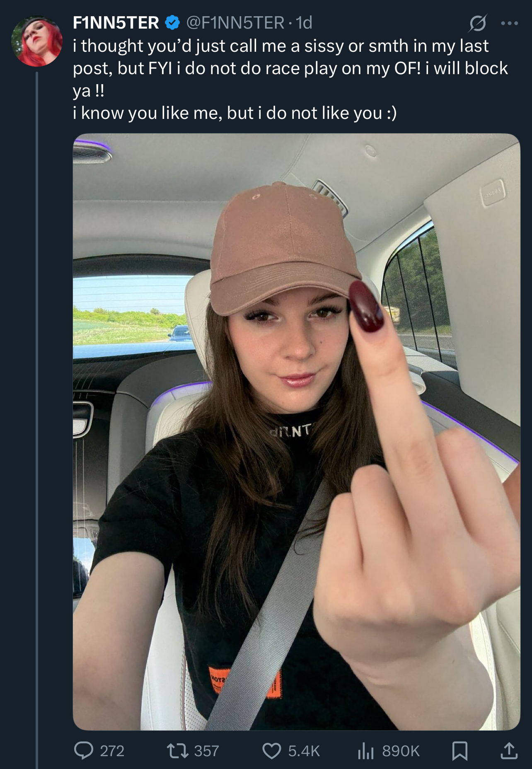Open the reply comment icon
532x769 pixels.
click(x=83, y=750)
